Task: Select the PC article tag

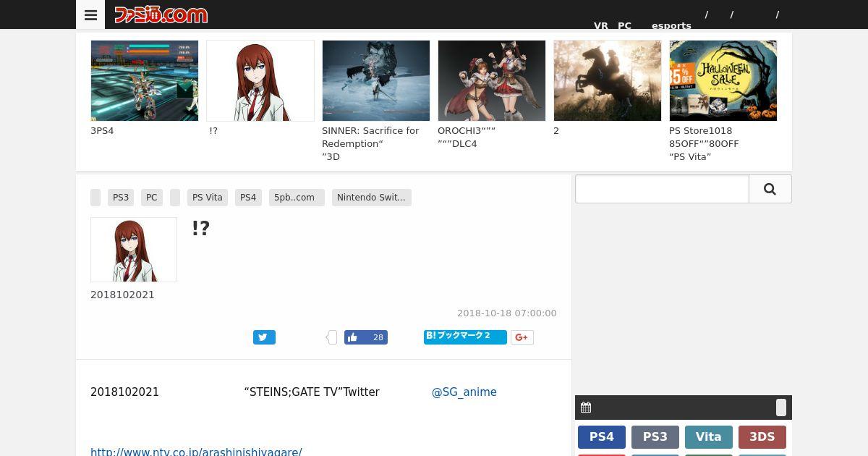Action: [x=152, y=198]
